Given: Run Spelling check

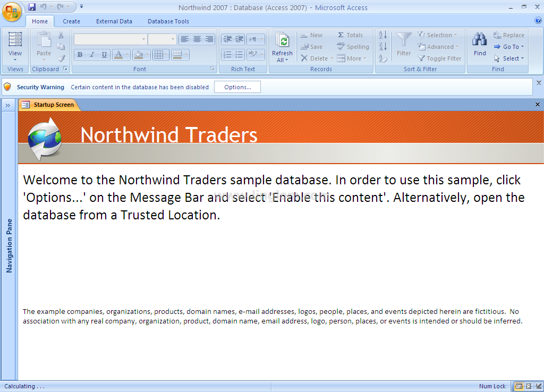Looking at the screenshot, I should [353, 47].
